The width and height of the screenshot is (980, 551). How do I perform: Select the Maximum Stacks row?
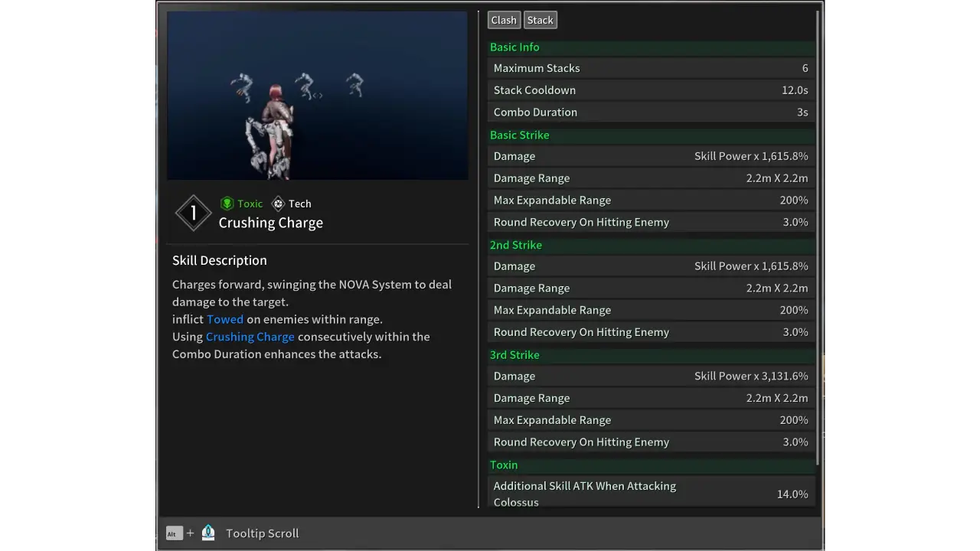coord(651,68)
